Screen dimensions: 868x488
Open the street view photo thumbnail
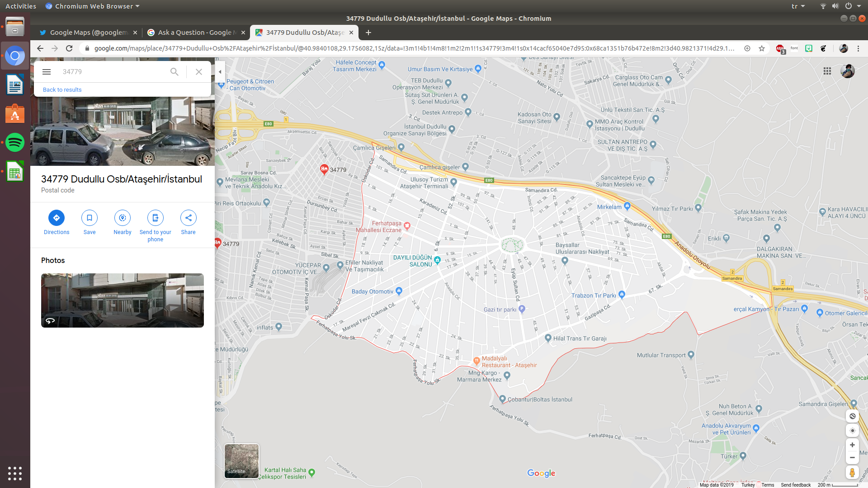pos(122,300)
